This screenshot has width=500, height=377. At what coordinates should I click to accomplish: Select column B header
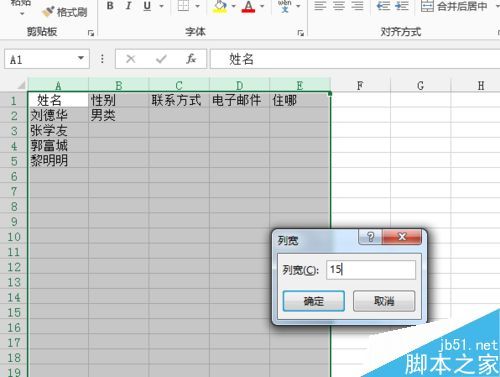click(119, 85)
